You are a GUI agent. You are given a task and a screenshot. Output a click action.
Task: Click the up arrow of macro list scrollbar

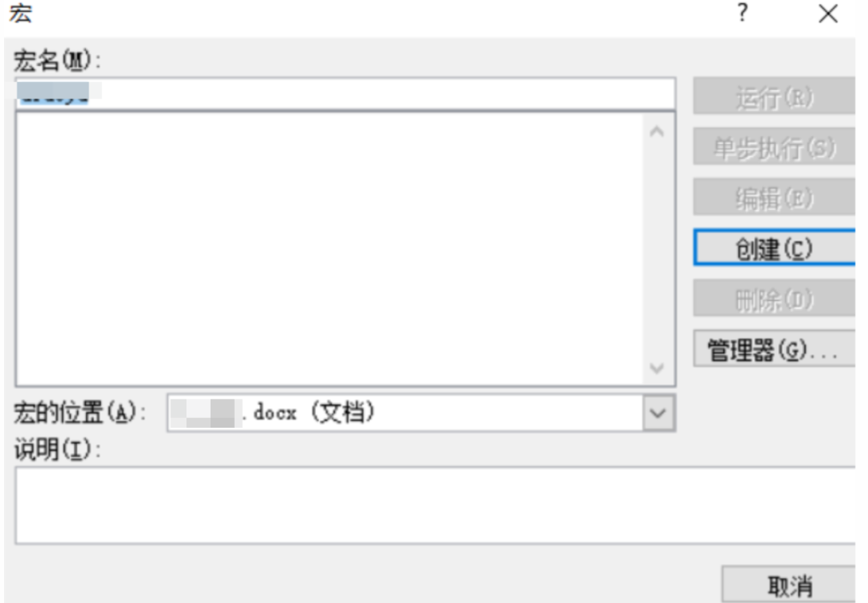(657, 132)
